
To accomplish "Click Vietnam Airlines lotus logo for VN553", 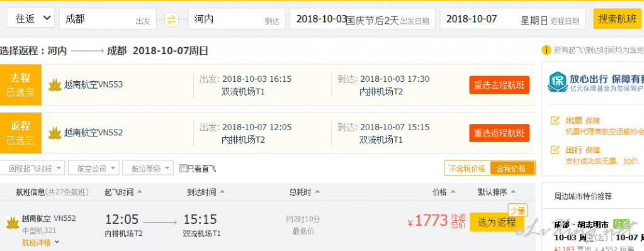I will tap(55, 85).
